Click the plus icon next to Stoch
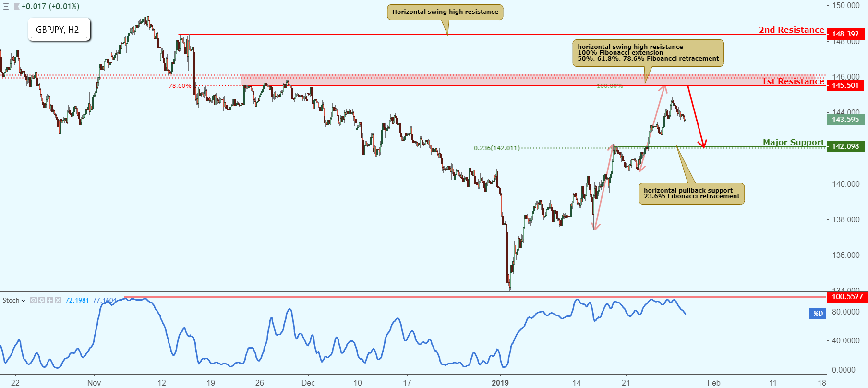The width and height of the screenshot is (868, 388). pos(50,300)
